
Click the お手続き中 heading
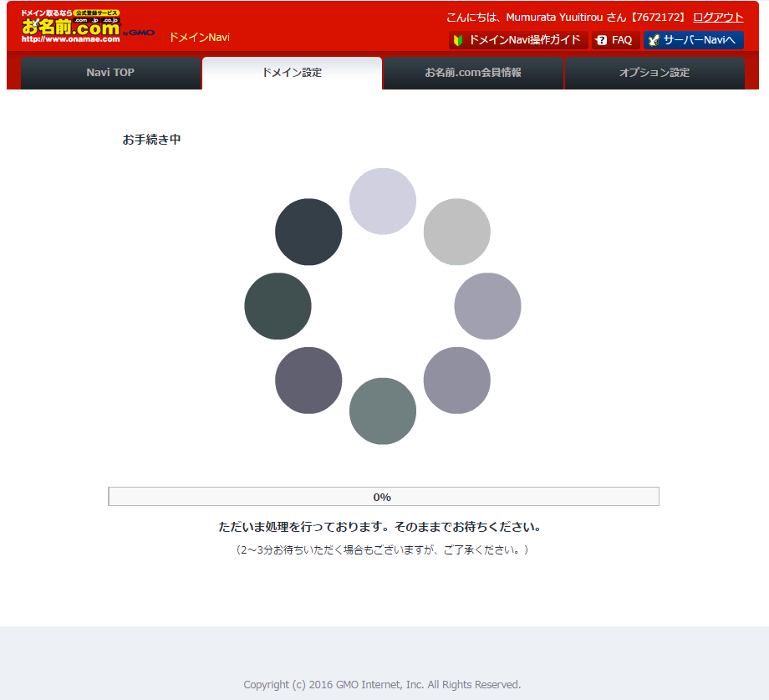point(151,140)
